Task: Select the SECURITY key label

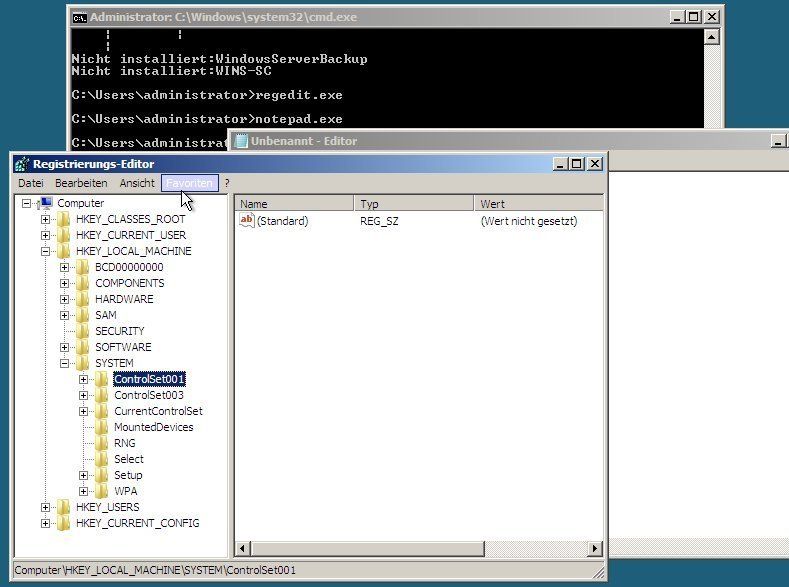Action: click(x=120, y=331)
